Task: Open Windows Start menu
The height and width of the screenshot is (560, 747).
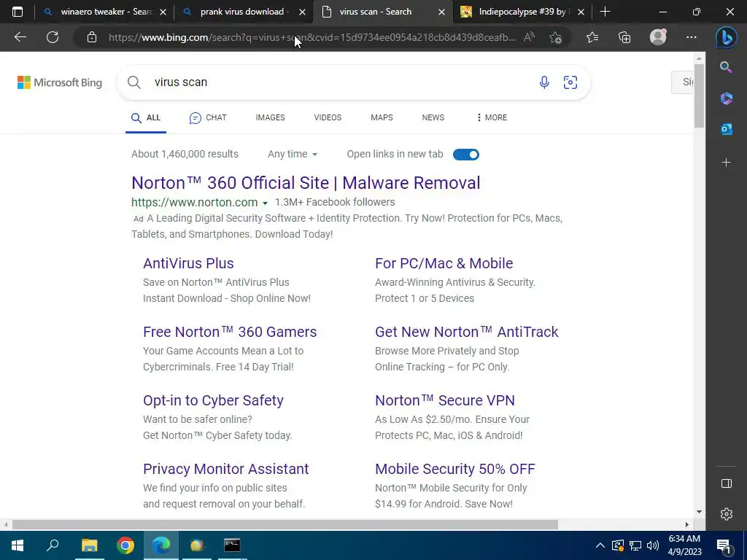Action: pyautogui.click(x=18, y=545)
